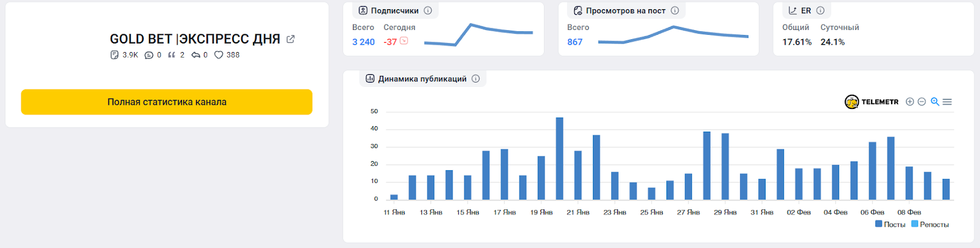Screen dimensions: 980x248
Task: Show info tooltip for ER
Action: tap(821, 10)
